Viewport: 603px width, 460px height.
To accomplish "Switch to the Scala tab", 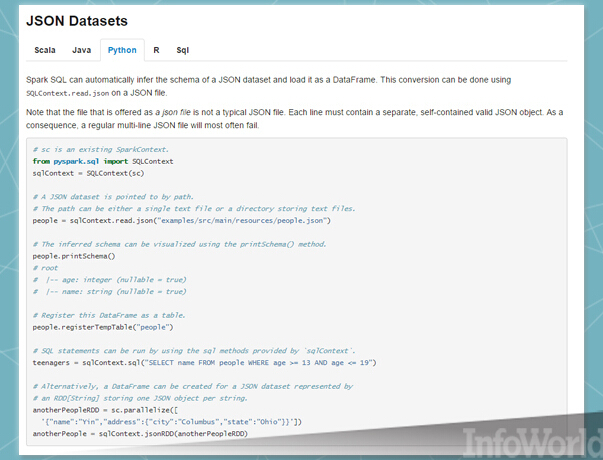I will pyautogui.click(x=45, y=50).
